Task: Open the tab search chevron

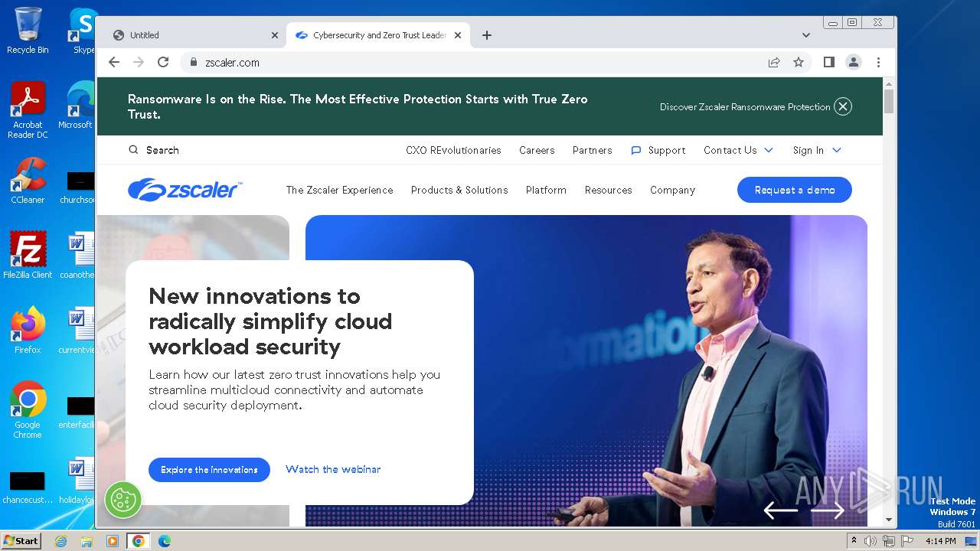Action: (x=805, y=35)
